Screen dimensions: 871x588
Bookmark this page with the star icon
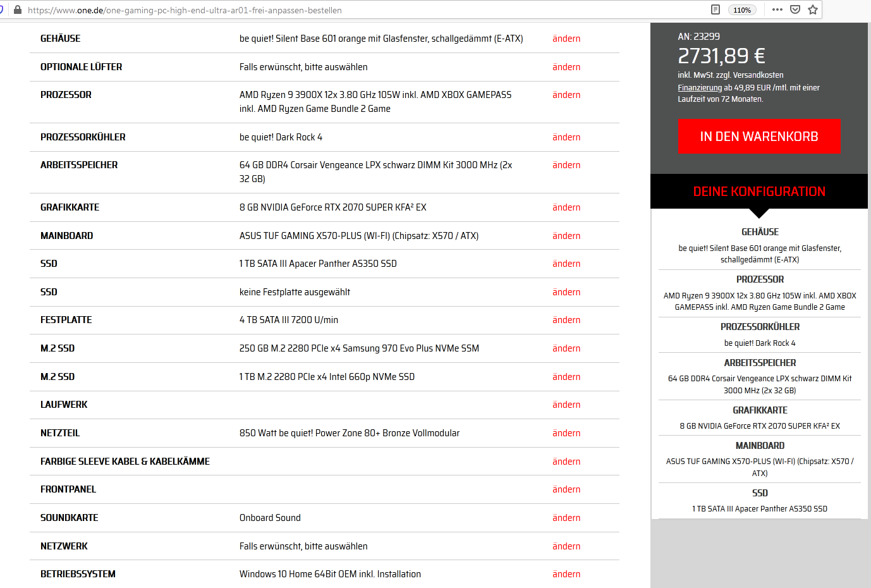[813, 9]
